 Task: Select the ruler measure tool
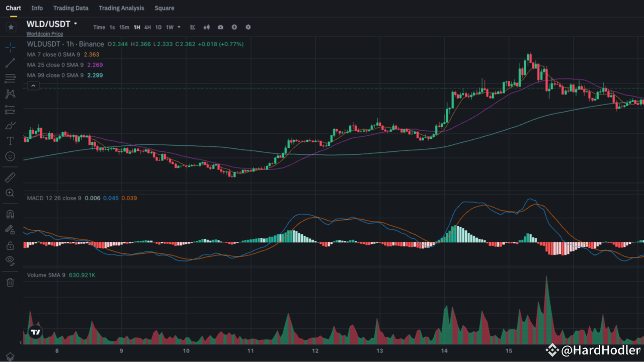[x=10, y=177]
